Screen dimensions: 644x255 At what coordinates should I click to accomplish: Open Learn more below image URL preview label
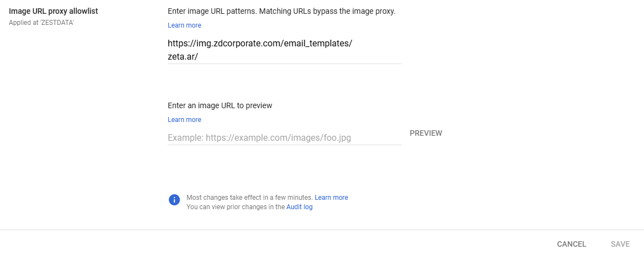(x=184, y=120)
